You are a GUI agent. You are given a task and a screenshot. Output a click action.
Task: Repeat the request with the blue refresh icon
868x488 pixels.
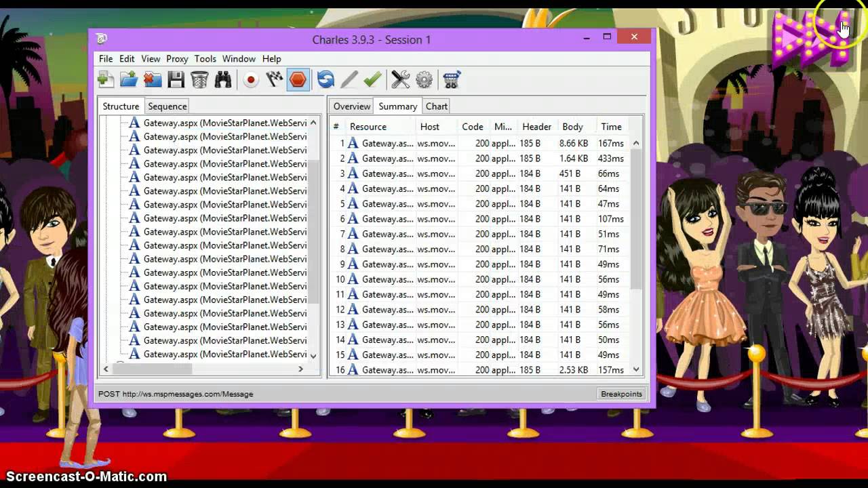click(x=325, y=80)
